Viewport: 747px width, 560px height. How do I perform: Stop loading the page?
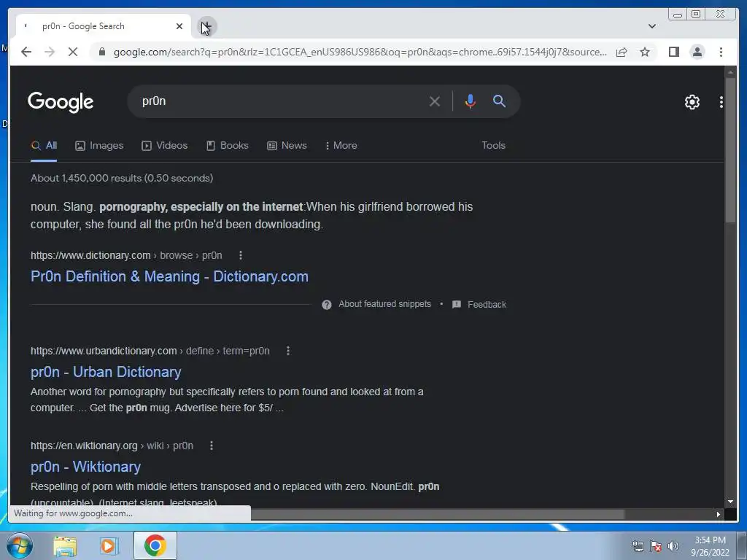pyautogui.click(x=73, y=52)
